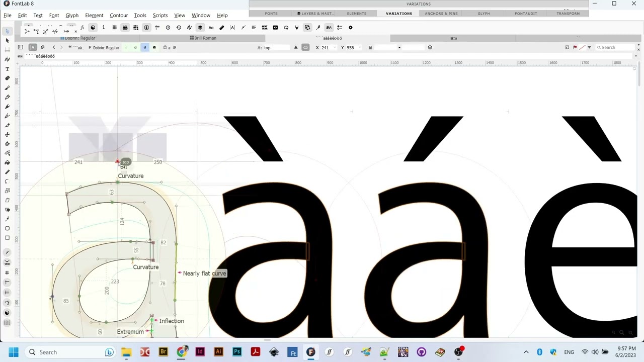Open the FontAudit panel tab
Screen dimensions: 644x362
pyautogui.click(x=526, y=14)
